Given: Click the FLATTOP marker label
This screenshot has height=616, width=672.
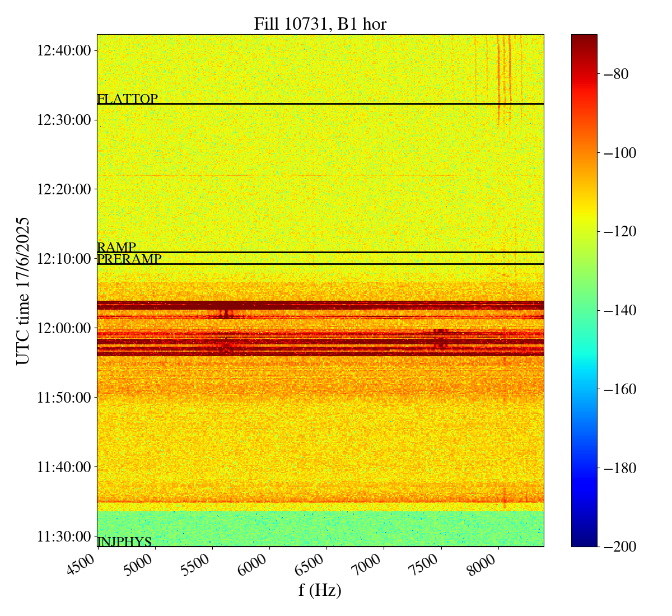Looking at the screenshot, I should 128,99.
